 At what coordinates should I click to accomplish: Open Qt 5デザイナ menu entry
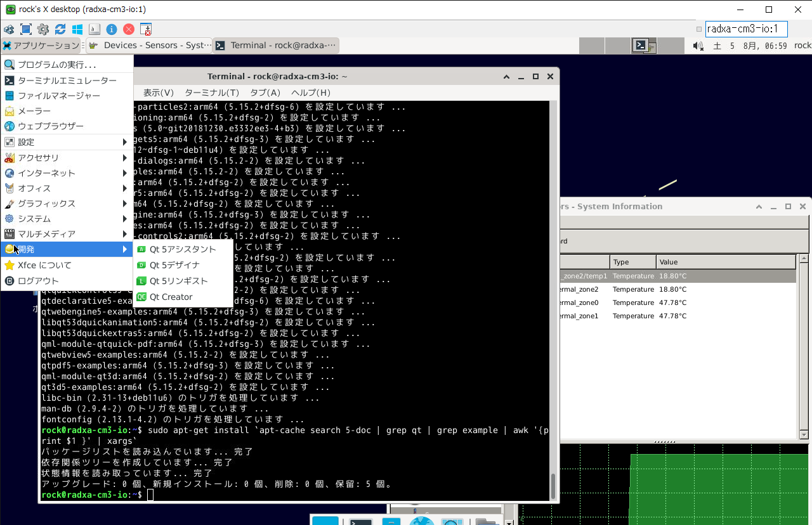pyautogui.click(x=174, y=265)
